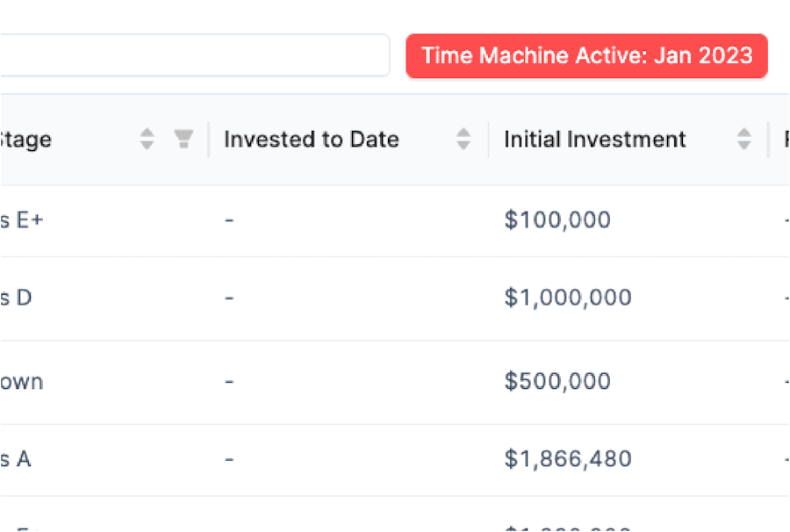Image resolution: width=790 pixels, height=532 pixels.
Task: Click the stage cell ending in own
Action: tap(22, 381)
